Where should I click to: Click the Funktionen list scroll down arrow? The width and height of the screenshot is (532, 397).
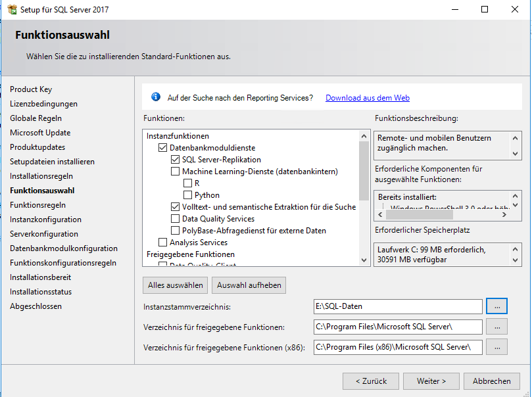pos(364,260)
